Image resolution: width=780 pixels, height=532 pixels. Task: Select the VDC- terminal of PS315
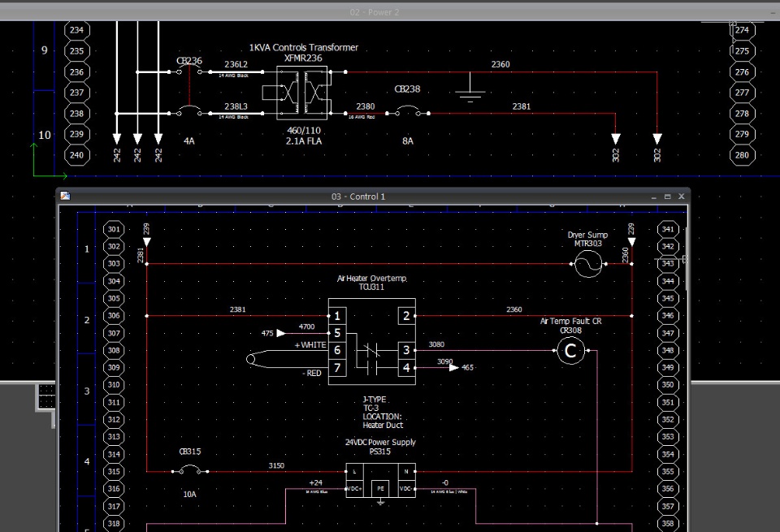406,489
